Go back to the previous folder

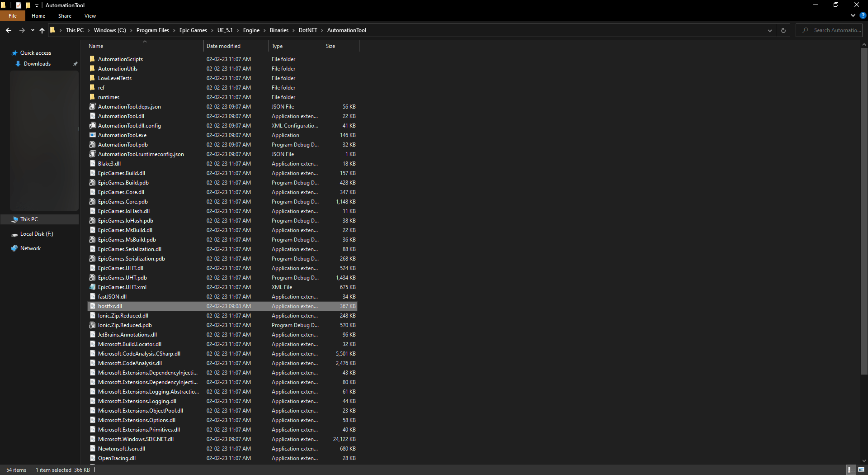coord(9,30)
